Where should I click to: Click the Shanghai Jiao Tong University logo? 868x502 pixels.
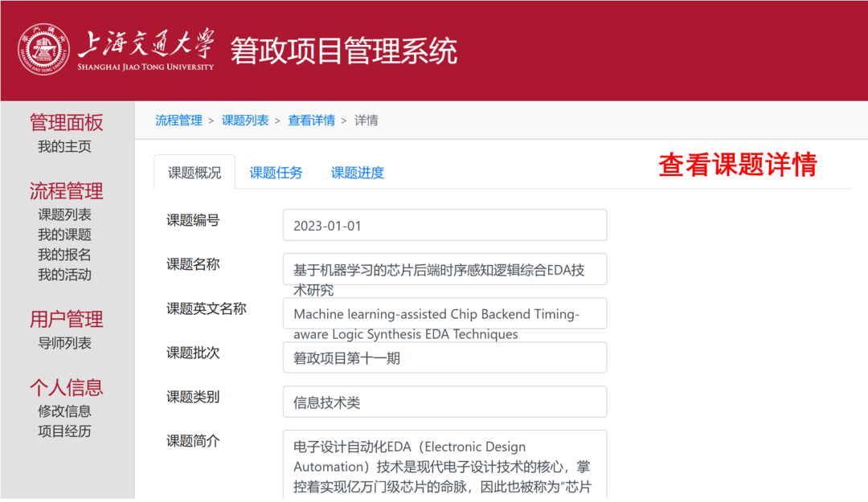coord(117,50)
